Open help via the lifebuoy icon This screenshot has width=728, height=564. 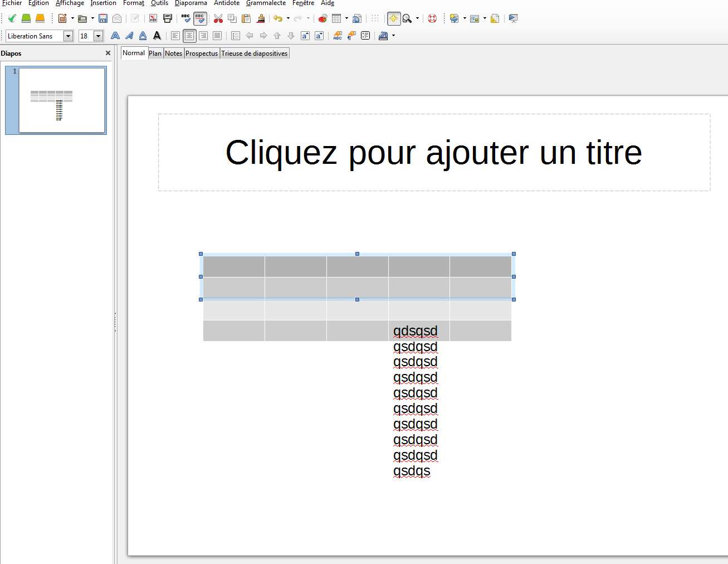[x=432, y=18]
